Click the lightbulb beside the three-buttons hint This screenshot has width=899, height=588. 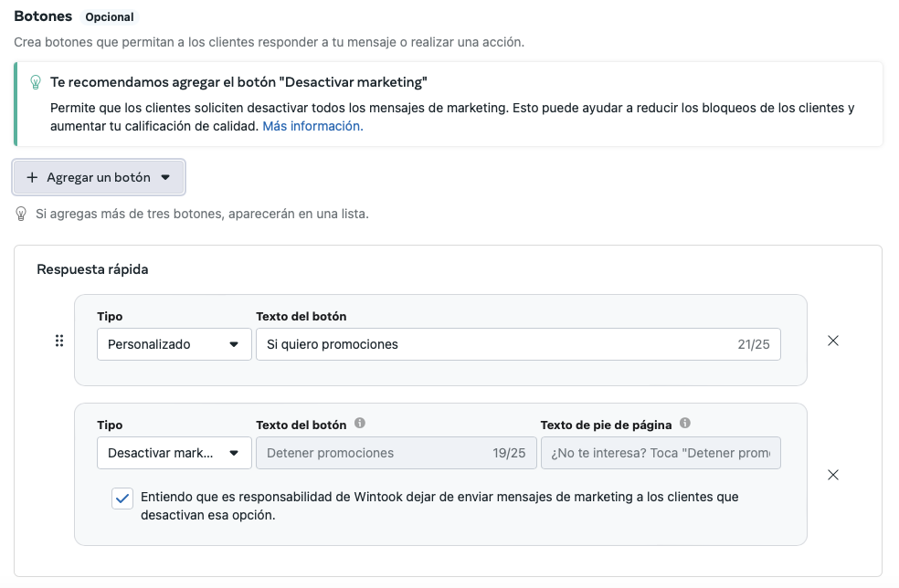[21, 214]
